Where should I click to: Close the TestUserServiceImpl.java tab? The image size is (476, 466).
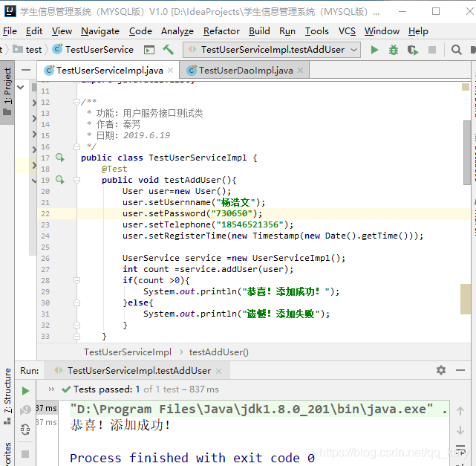(x=171, y=71)
